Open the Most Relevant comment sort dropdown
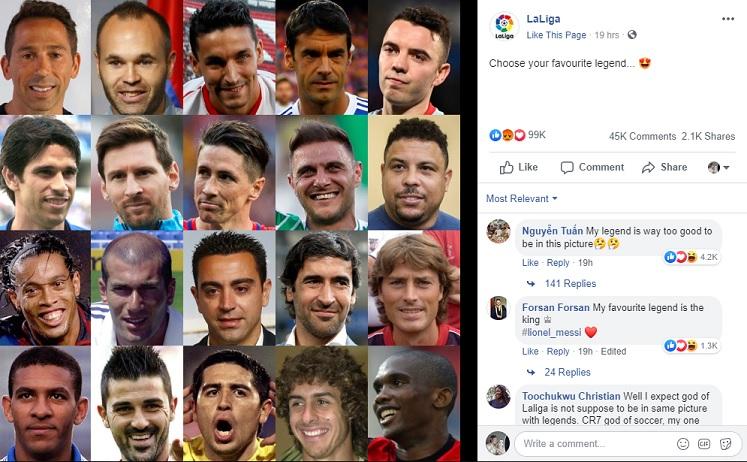Image resolution: width=747 pixels, height=462 pixels. pyautogui.click(x=521, y=198)
